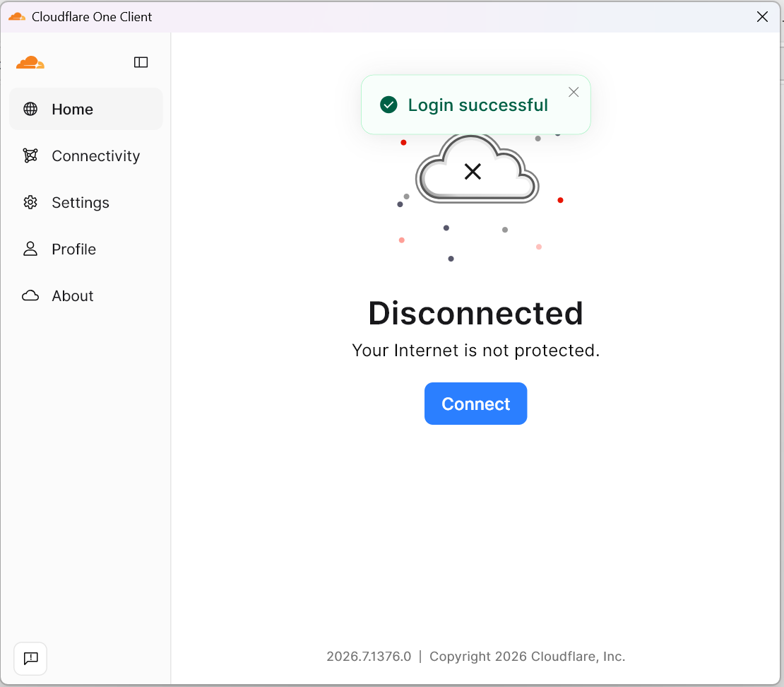This screenshot has height=687, width=784.
Task: Click the Cloudflare One Client window title
Action: (x=92, y=16)
